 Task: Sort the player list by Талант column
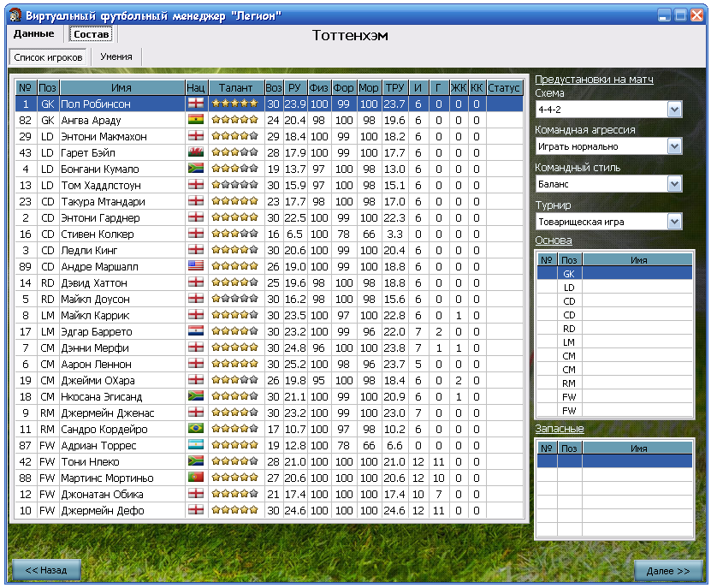[x=235, y=87]
